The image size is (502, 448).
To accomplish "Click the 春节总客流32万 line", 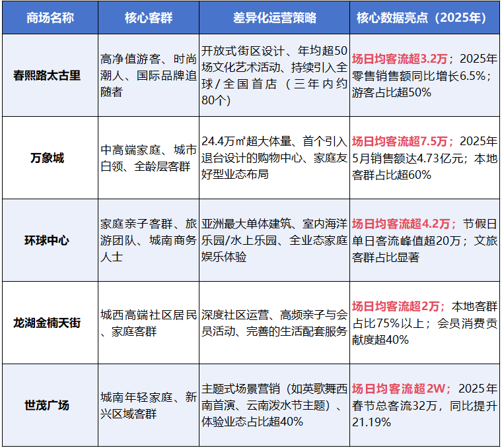I will (x=395, y=406).
